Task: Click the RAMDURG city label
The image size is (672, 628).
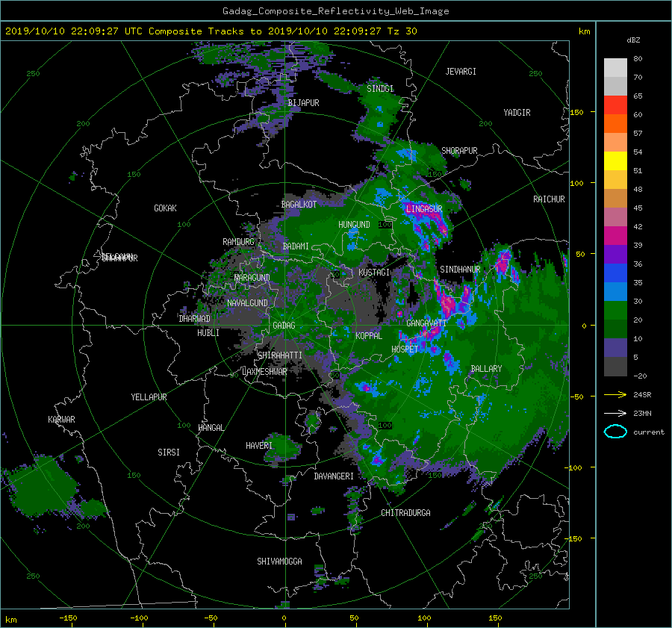Action: click(x=238, y=242)
